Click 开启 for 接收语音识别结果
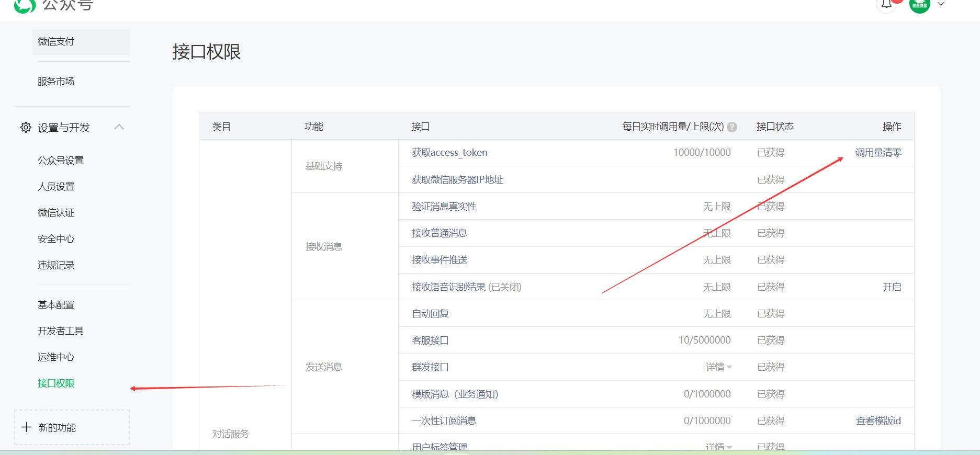Image resolution: width=980 pixels, height=455 pixels. point(892,287)
